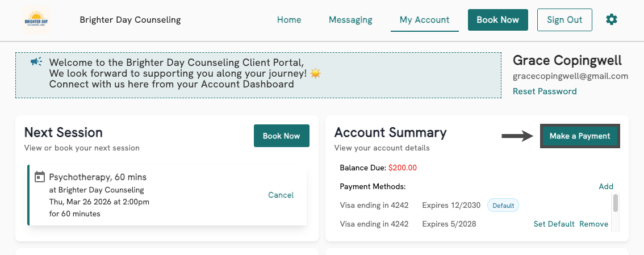The image size is (644, 255).
Task: Click the arrow pointing to Make a Payment
Action: (516, 136)
